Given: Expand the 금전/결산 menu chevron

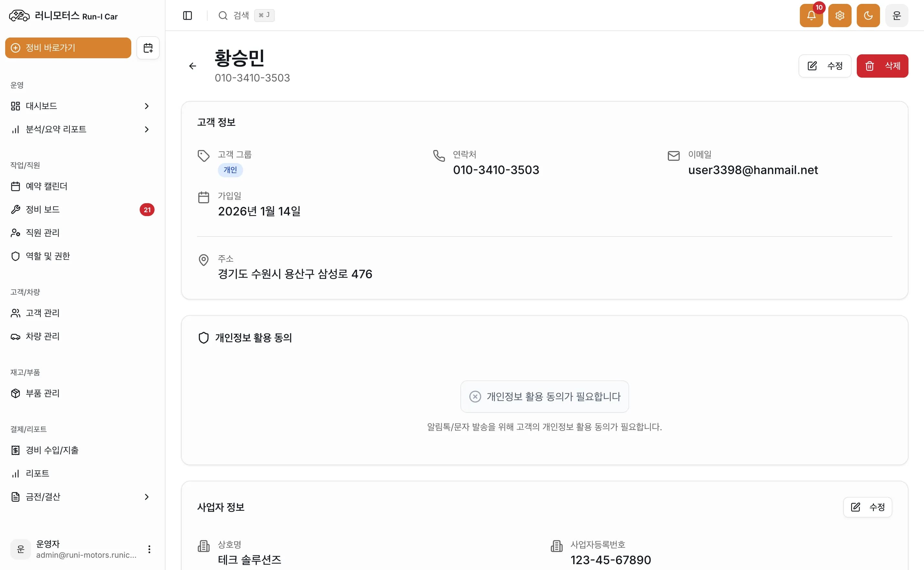Looking at the screenshot, I should point(146,497).
